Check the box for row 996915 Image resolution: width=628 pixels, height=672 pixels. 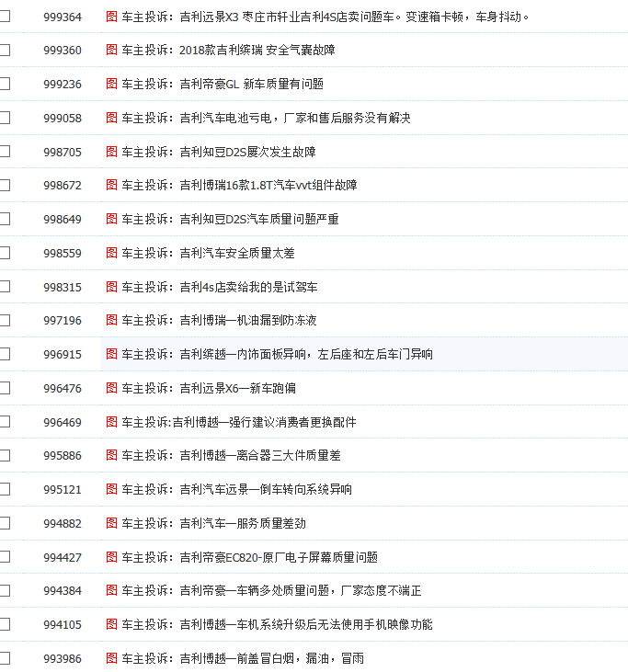point(5,354)
